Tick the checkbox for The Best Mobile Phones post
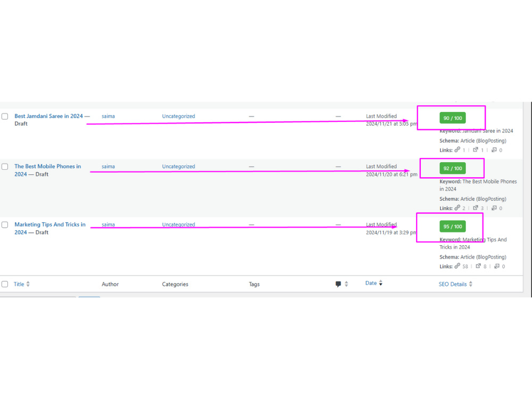The image size is (532, 399). tap(5, 167)
